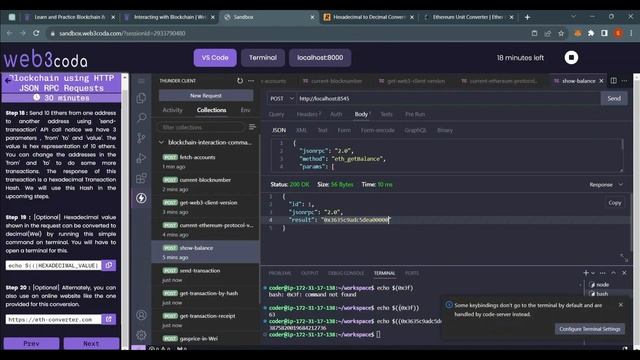Open the browser tab search chevron

coord(573,17)
